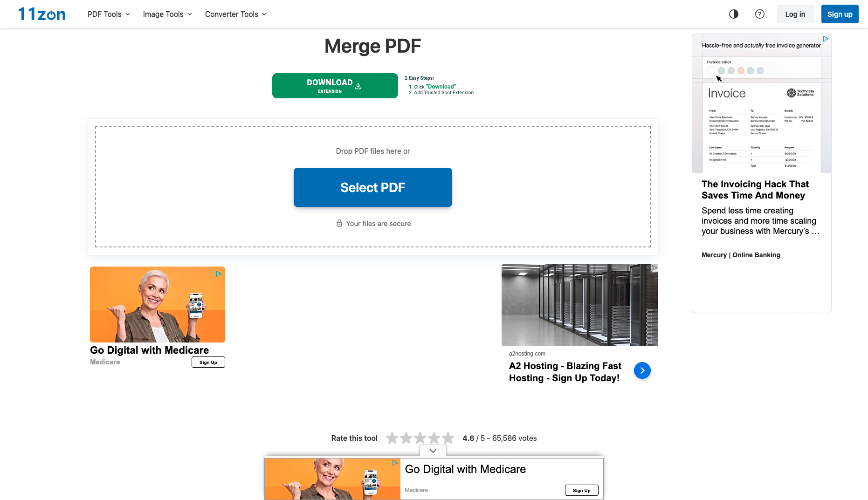Click Sign Up on bottom Medicare banner
The image size is (868, 500).
[582, 490]
